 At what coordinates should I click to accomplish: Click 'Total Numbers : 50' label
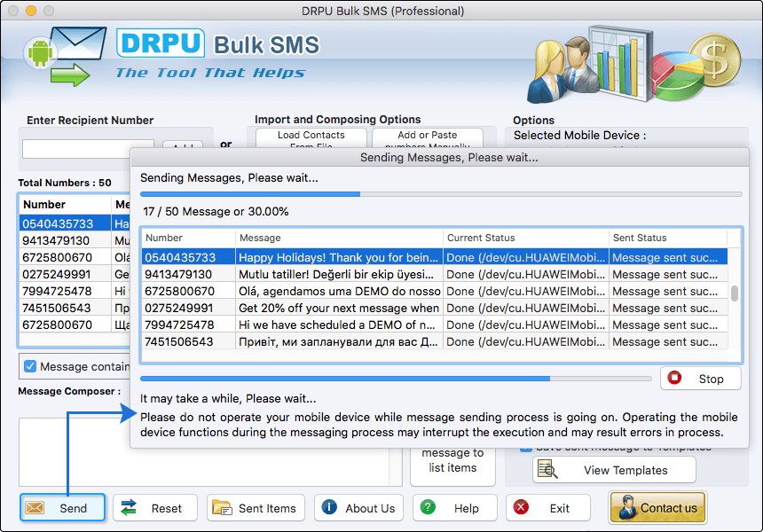click(64, 183)
